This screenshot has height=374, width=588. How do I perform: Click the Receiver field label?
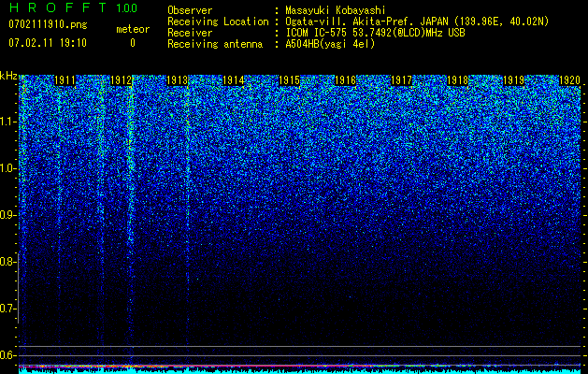click(x=190, y=33)
